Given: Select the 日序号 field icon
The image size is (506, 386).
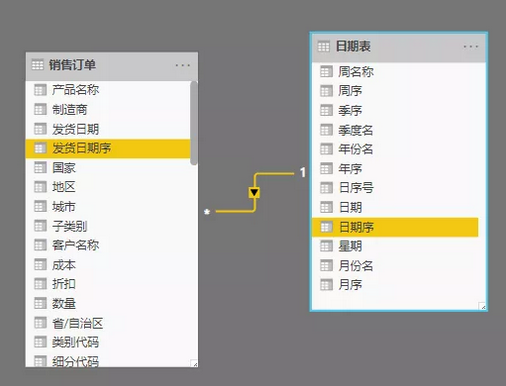Looking at the screenshot, I should (326, 188).
